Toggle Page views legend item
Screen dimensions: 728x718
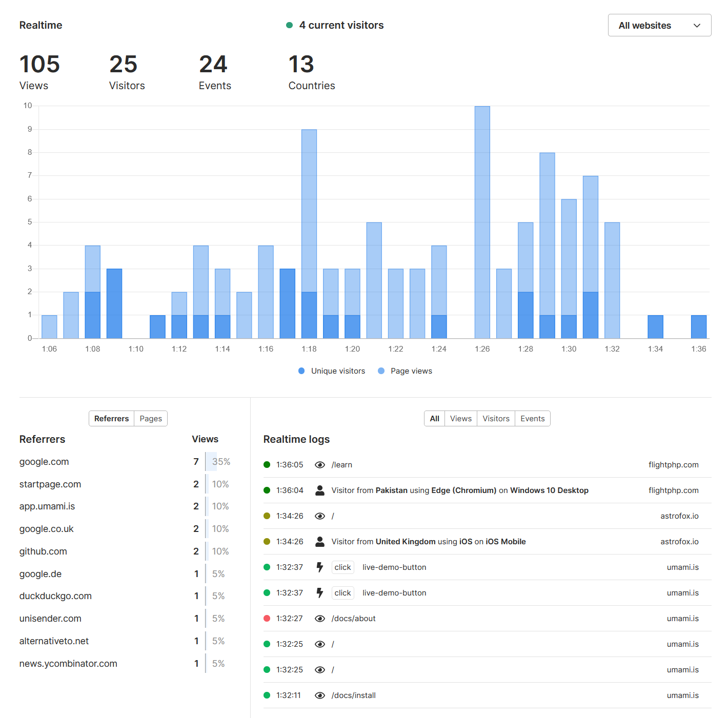[x=405, y=371]
